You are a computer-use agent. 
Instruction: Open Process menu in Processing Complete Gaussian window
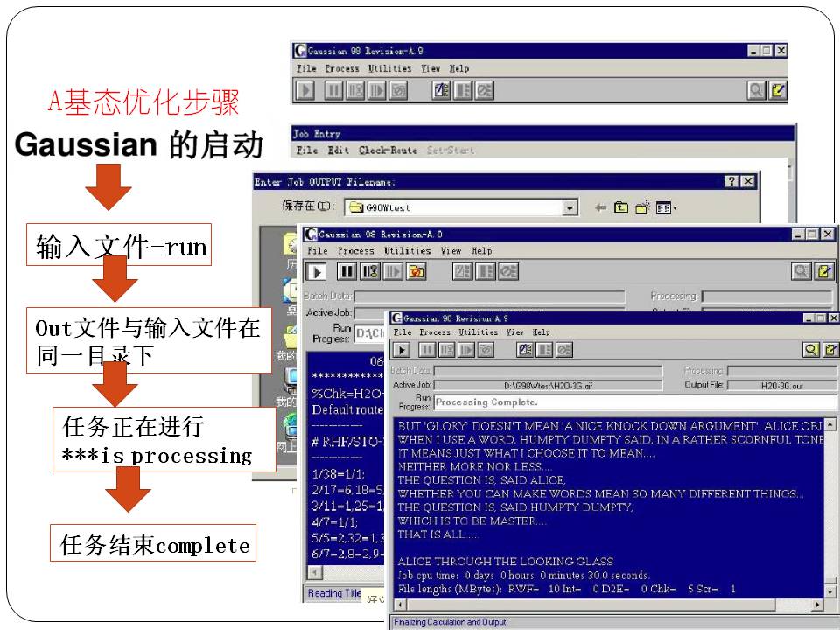pos(435,332)
